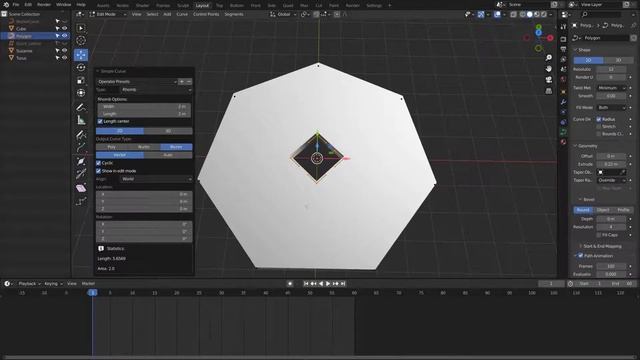Open the Fill Mode Both dropdown
The height and width of the screenshot is (360, 640).
(611, 107)
